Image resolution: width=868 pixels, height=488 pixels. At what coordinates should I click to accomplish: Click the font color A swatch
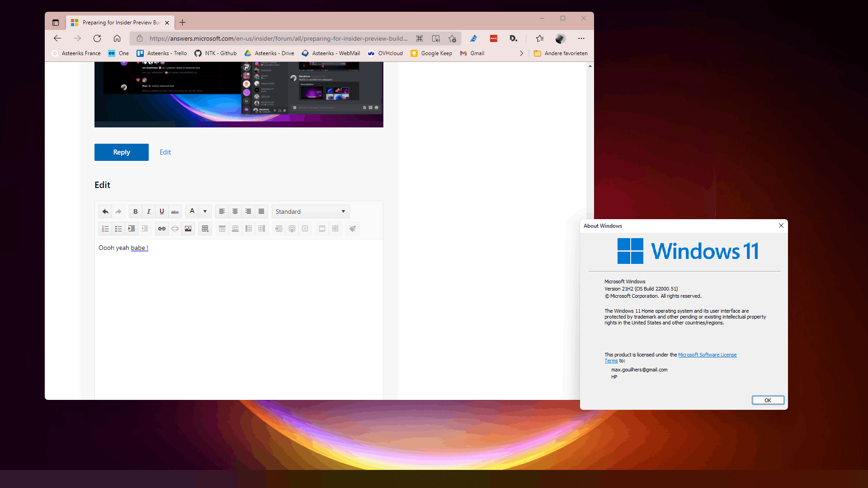pyautogui.click(x=192, y=211)
